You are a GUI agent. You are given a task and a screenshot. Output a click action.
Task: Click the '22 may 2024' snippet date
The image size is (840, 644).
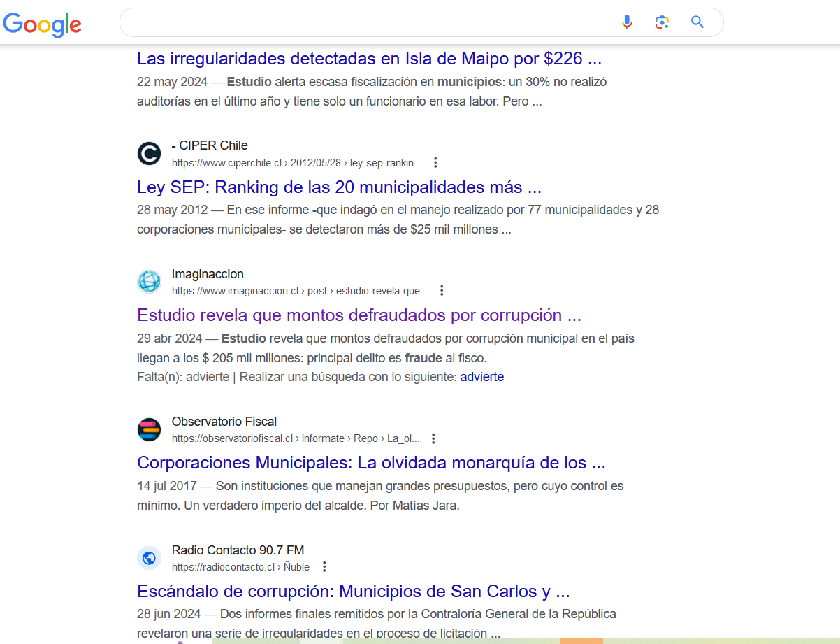172,82
